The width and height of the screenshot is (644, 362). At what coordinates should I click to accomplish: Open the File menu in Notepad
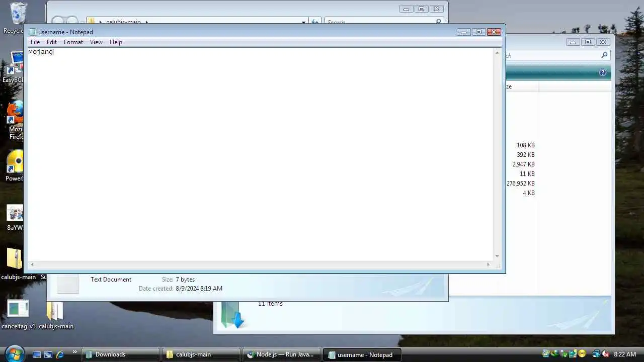(x=35, y=42)
